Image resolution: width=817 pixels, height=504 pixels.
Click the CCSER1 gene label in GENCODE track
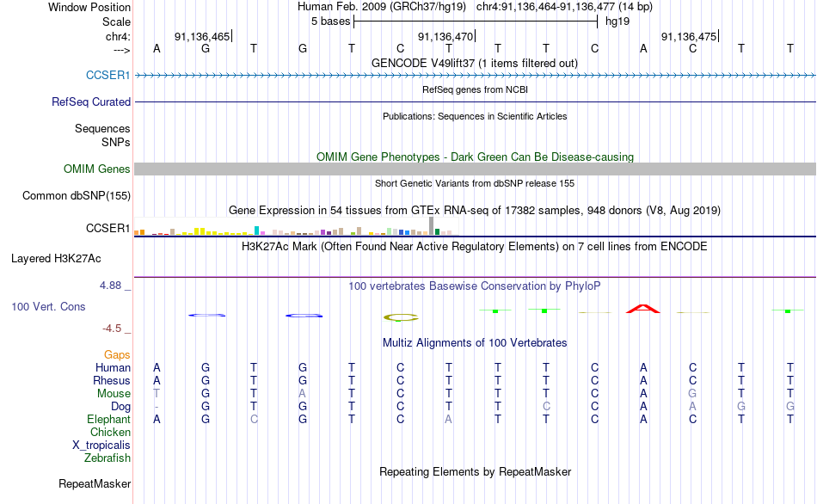click(x=107, y=75)
